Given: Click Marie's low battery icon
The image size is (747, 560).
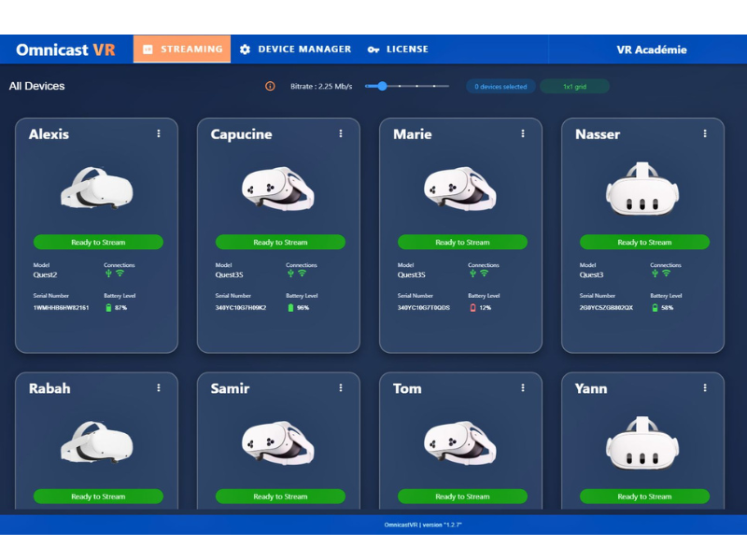Looking at the screenshot, I should click(x=472, y=307).
